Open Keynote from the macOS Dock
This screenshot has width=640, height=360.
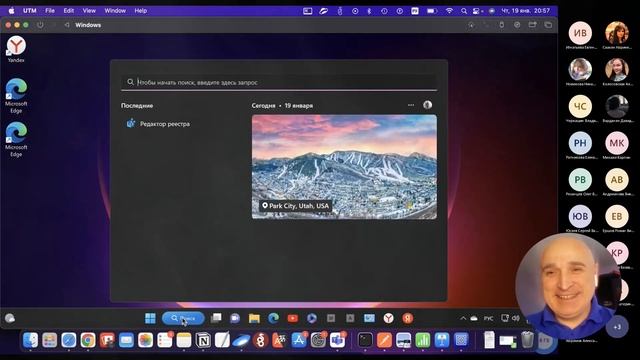[x=442, y=340]
